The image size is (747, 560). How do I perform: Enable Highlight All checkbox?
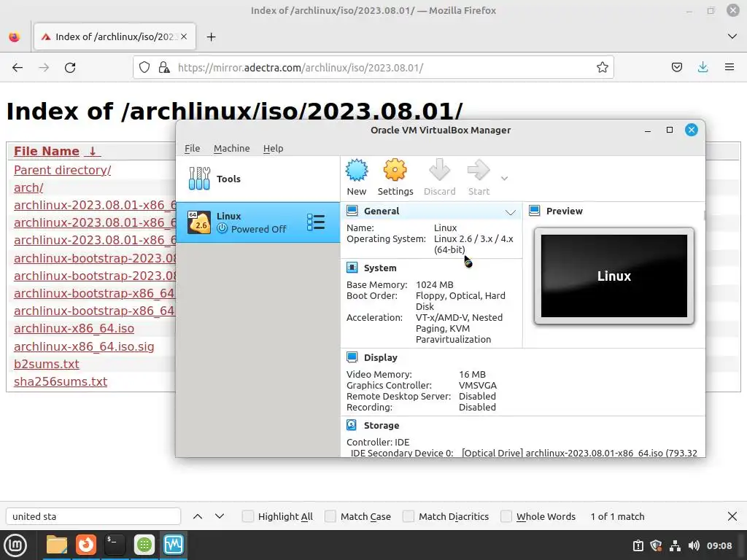click(248, 516)
